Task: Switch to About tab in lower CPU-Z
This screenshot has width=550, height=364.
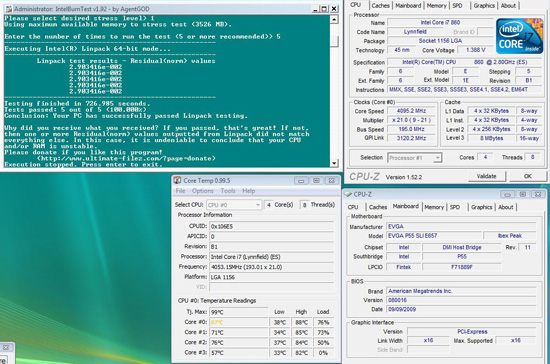Action: pos(505,207)
